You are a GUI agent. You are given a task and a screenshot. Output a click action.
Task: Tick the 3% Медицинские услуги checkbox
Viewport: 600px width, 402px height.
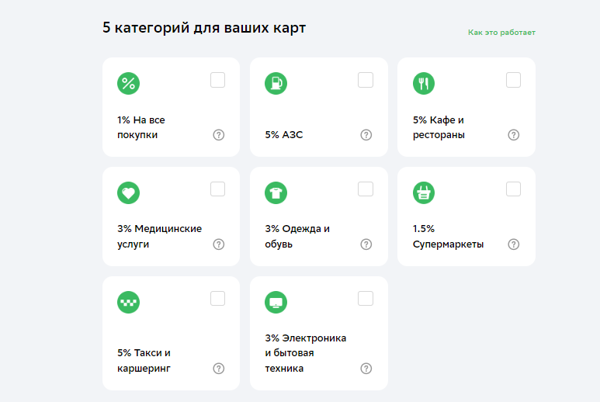pos(218,189)
